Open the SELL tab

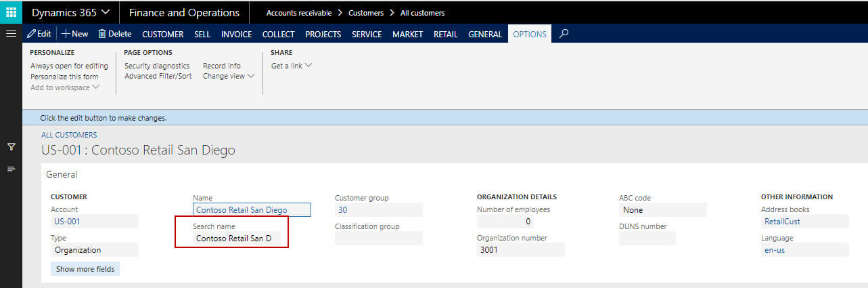point(202,34)
